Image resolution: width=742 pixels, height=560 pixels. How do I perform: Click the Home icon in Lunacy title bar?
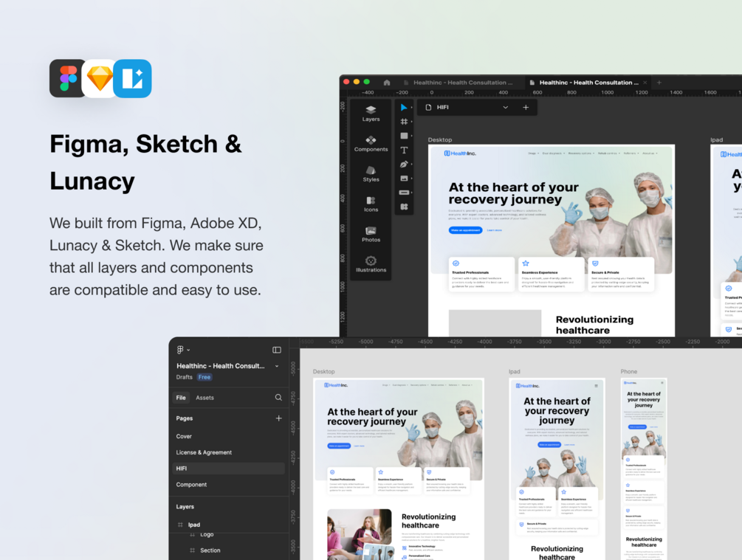pyautogui.click(x=387, y=83)
